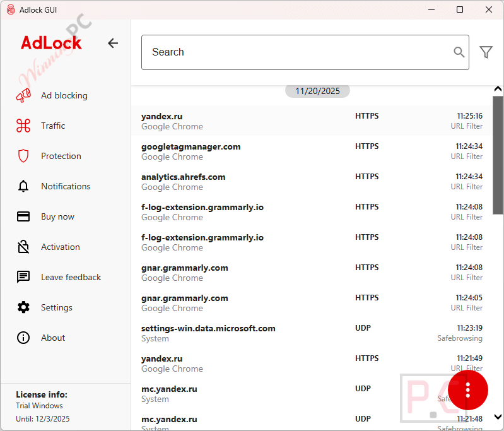504x431 pixels.
Task: Click the About info icon
Action: click(23, 338)
